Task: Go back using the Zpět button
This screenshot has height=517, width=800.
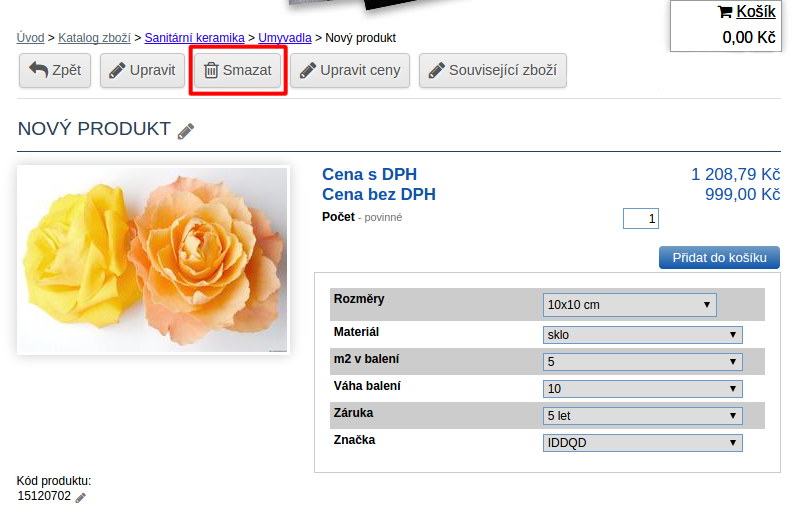Action: pos(55,71)
